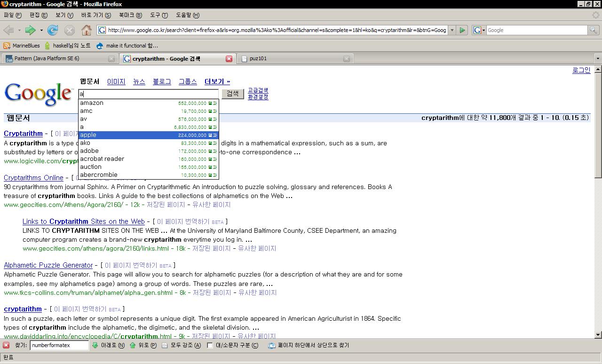The width and height of the screenshot is (602, 364).
Task: Click the 검색 search button
Action: coord(232,94)
